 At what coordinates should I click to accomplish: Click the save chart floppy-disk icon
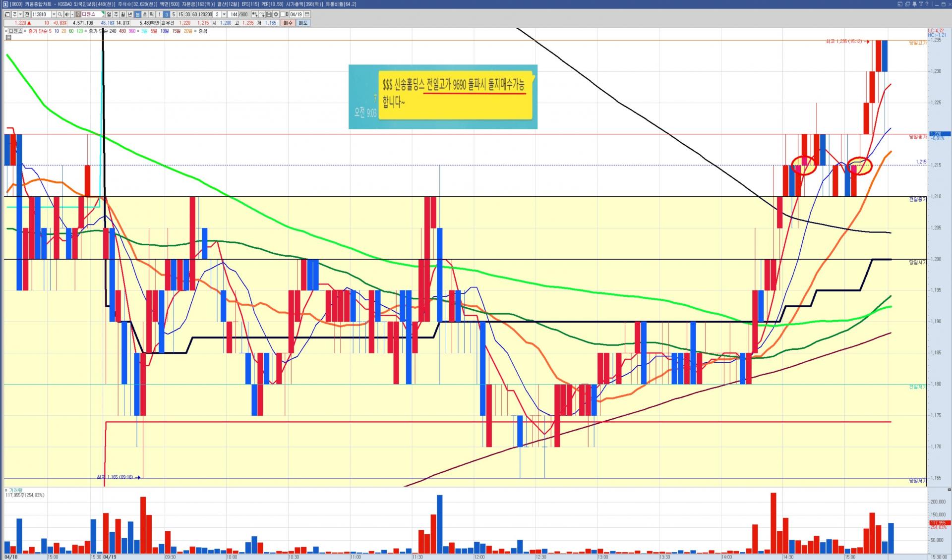click(269, 14)
